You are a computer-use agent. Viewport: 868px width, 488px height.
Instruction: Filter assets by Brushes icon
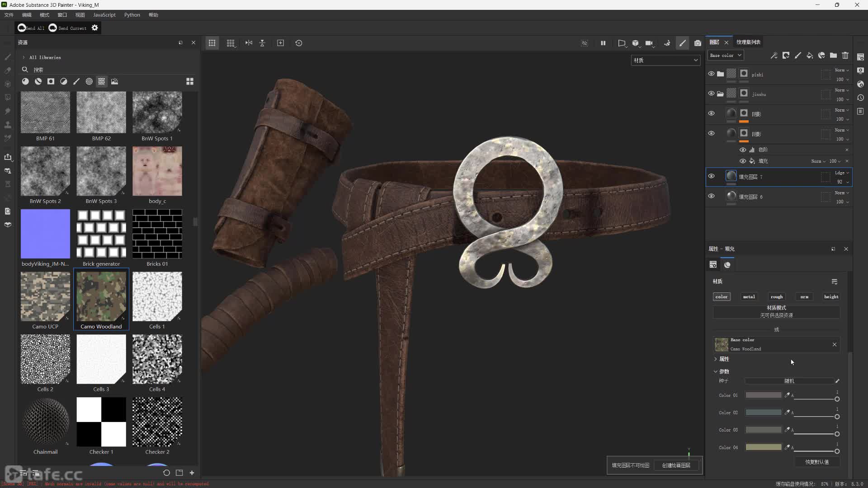pyautogui.click(x=76, y=81)
